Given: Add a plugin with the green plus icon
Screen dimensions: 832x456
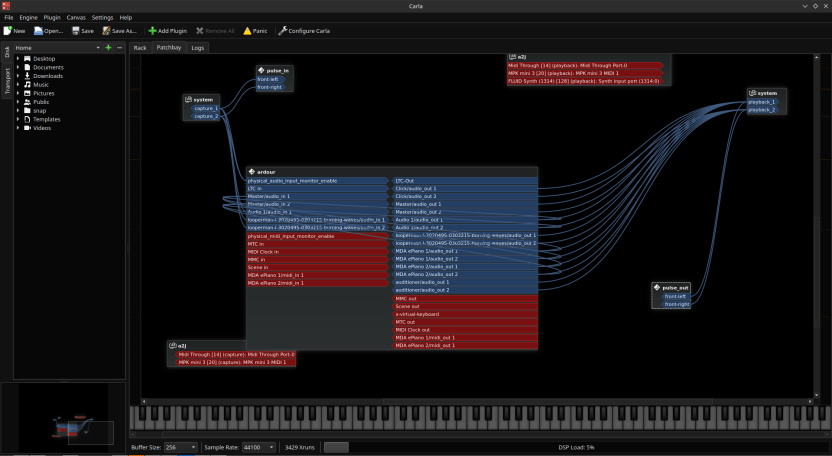Looking at the screenshot, I should coord(152,31).
